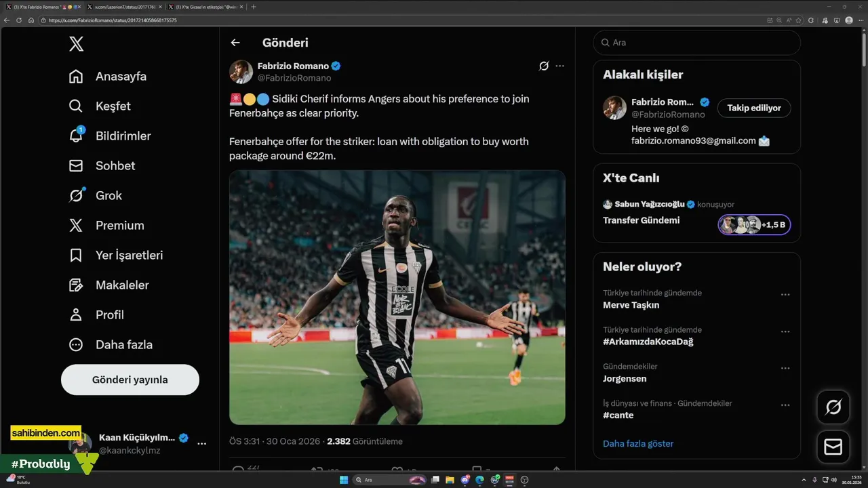Click Gönderi yayınla button
868x488 pixels.
130,380
